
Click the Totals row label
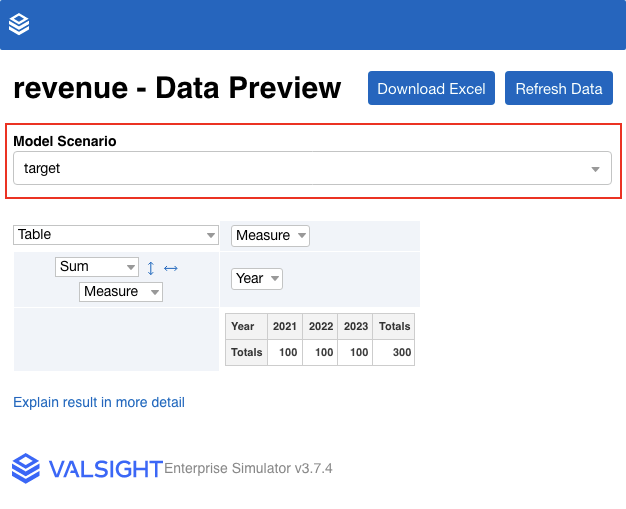246,352
